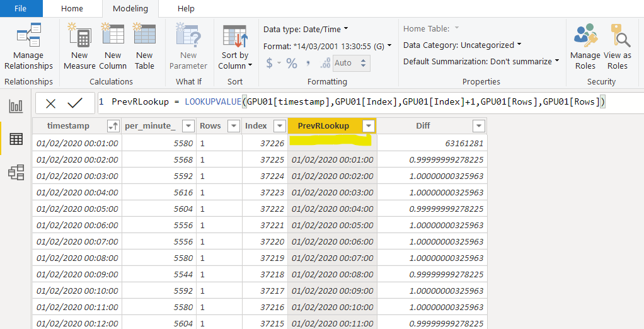Commit the formula with checkmark
Image resolution: width=644 pixels, height=329 pixels.
click(x=75, y=103)
